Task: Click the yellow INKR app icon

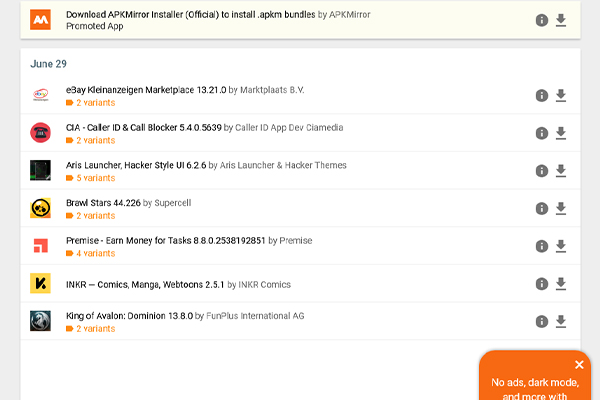Action: click(x=40, y=283)
